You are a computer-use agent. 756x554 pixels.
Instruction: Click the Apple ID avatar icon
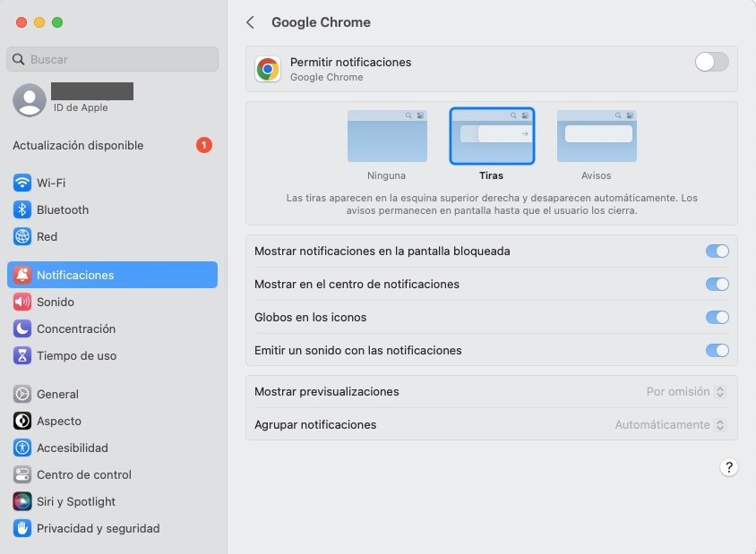coord(30,100)
